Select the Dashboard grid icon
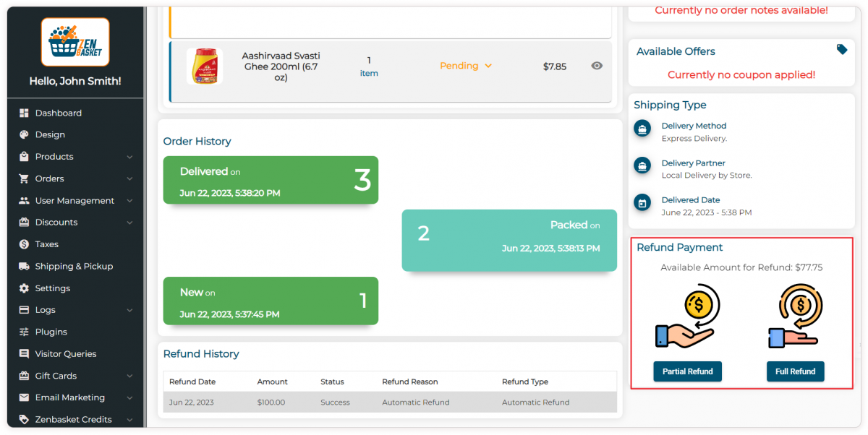Screen dimensions: 868x435 pos(25,113)
